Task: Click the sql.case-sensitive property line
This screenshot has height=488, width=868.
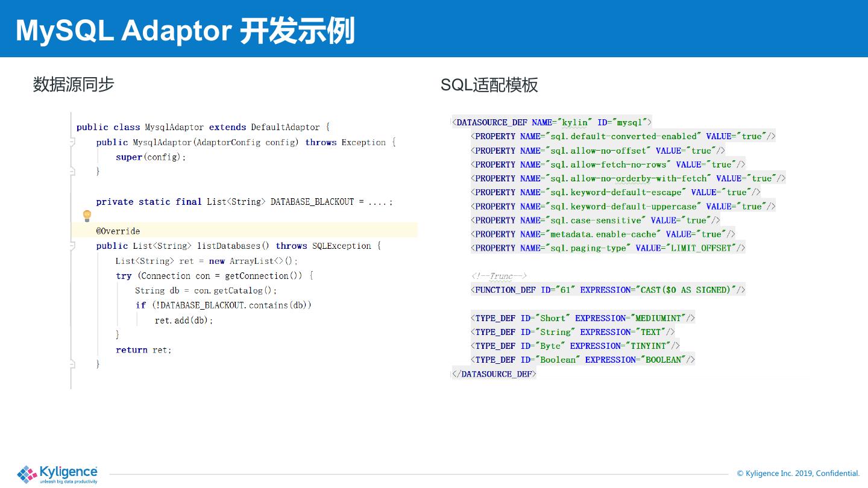Action: (595, 221)
